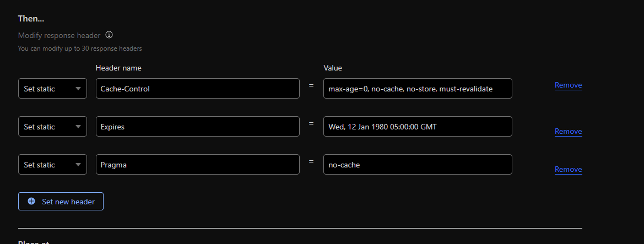Click the Modify response header label
The image size is (644, 244).
point(59,35)
